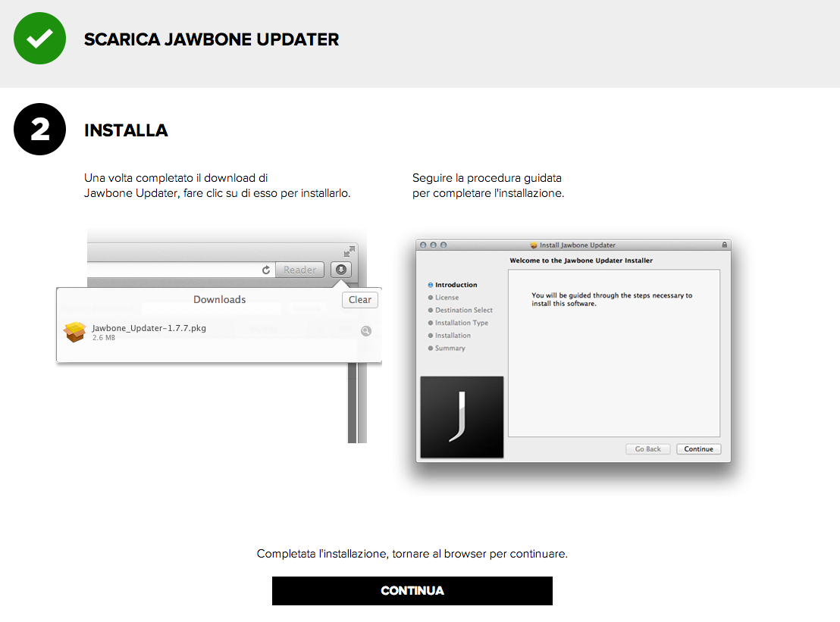Click 'You will be guided through' message text
This screenshot has width=840, height=622.
[x=612, y=299]
